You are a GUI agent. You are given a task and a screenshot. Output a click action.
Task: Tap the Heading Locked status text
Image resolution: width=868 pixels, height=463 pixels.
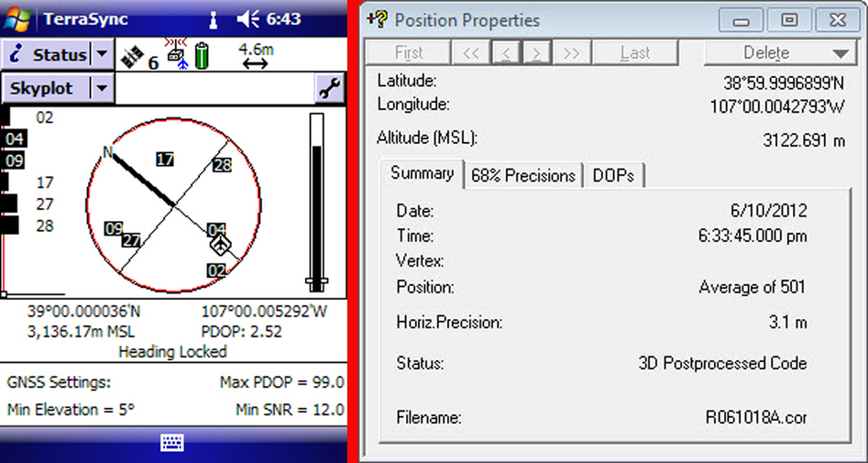point(172,352)
